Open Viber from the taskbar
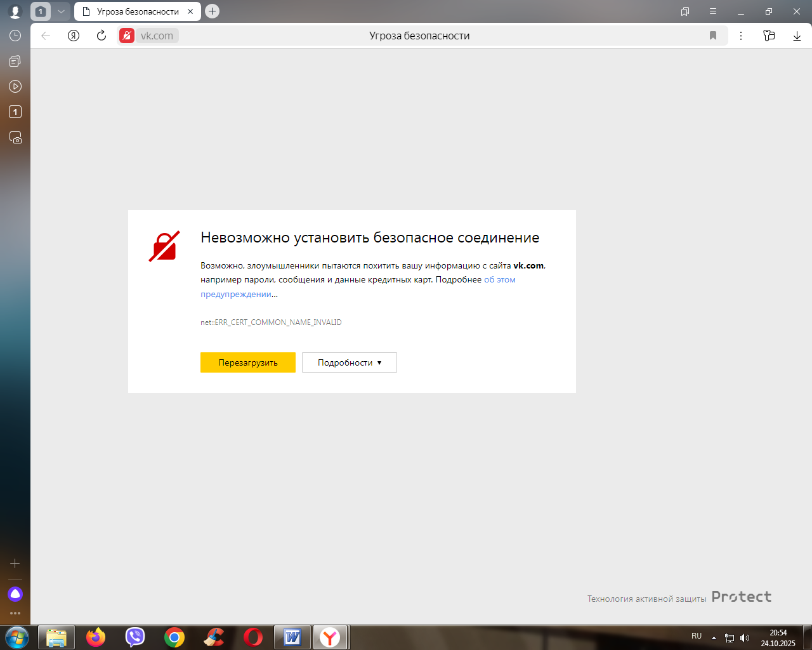The width and height of the screenshot is (812, 650). tap(135, 637)
